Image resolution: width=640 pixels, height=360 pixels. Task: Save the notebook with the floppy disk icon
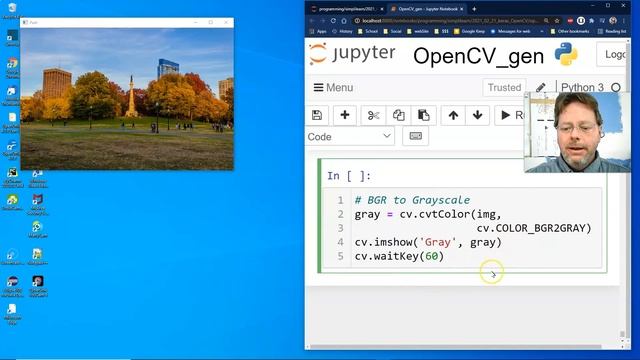tap(317, 115)
